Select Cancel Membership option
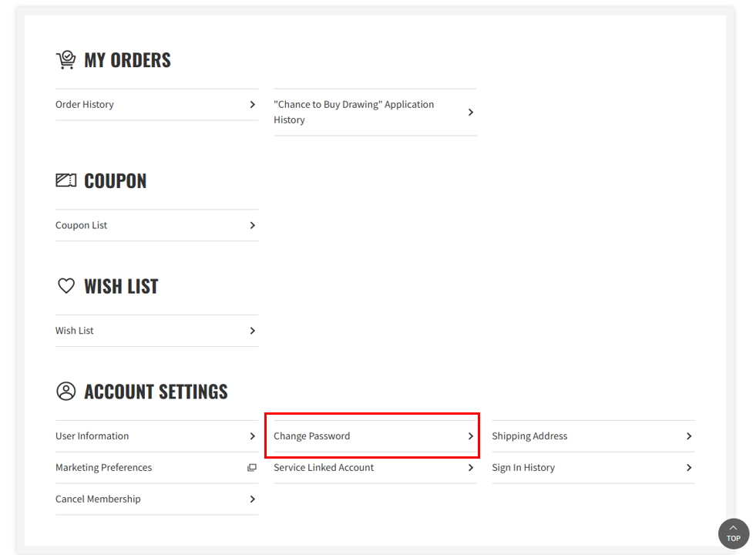Screen dimensions: 756x555 tap(156, 499)
